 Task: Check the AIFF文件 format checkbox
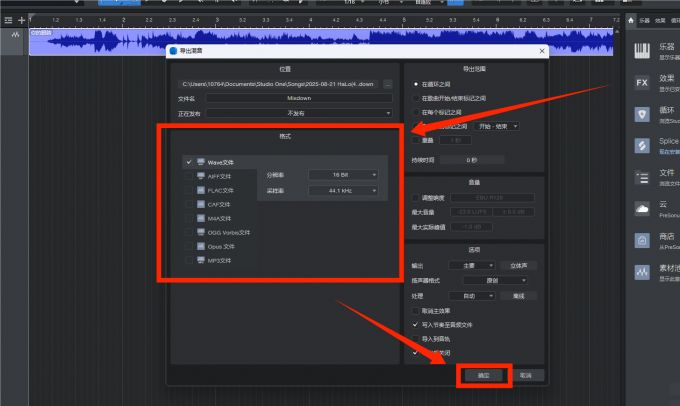[189, 176]
